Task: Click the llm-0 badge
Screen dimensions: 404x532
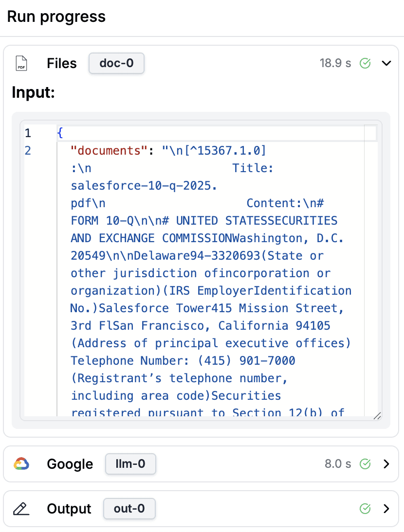Action: 130,464
